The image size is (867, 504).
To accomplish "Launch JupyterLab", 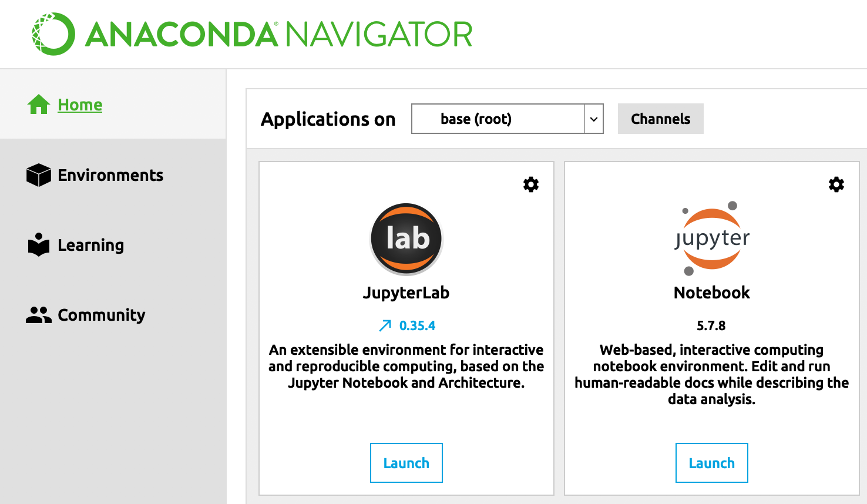I will click(406, 463).
